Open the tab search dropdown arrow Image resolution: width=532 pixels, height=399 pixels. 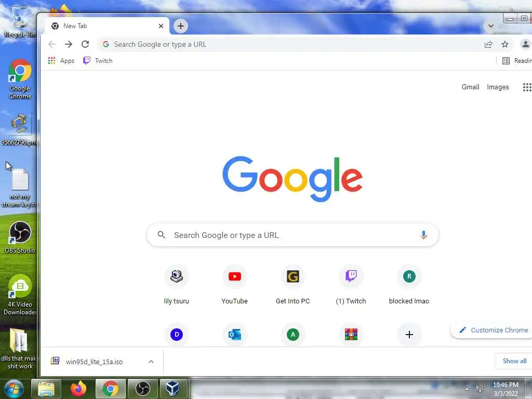pos(490,26)
